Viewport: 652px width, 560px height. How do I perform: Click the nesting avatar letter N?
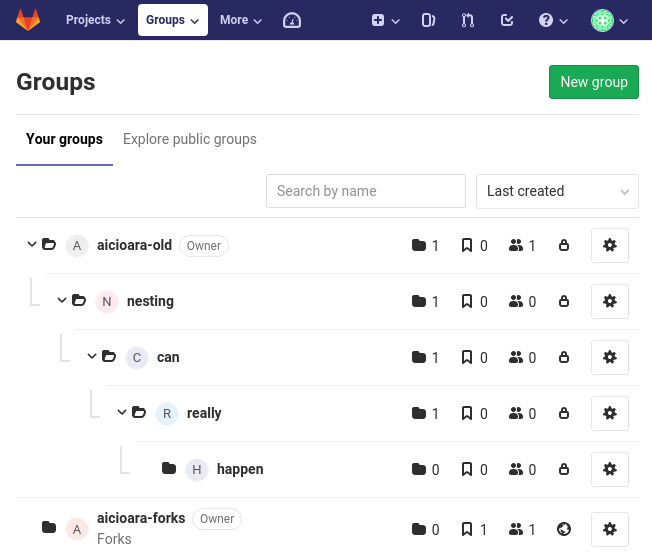coord(107,301)
